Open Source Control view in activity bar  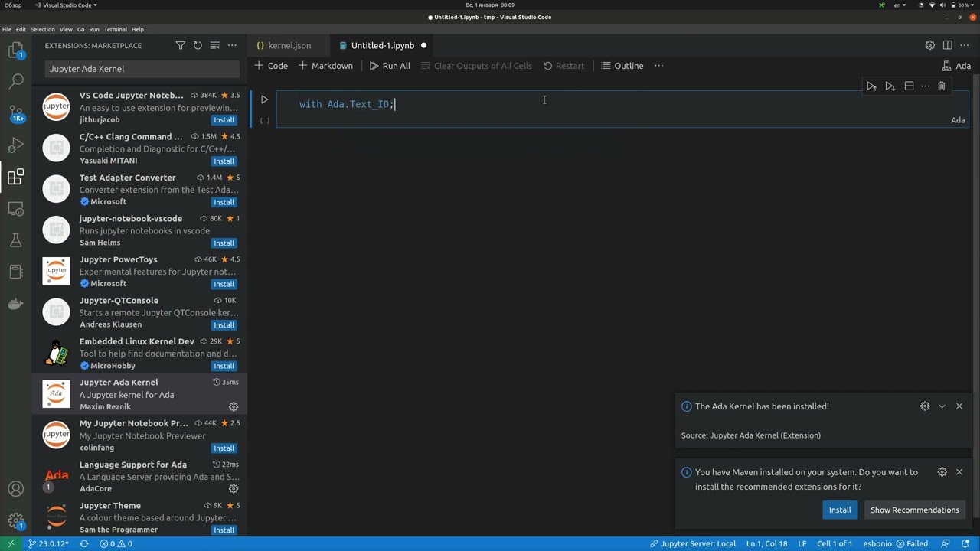point(16,112)
